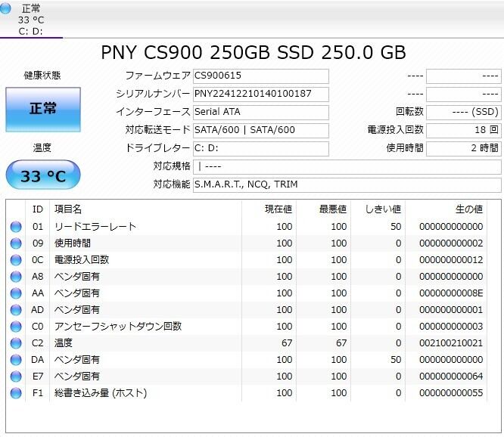This screenshot has height=437, width=504.
Task: Click status orb for ID AA row
Action: (16, 293)
